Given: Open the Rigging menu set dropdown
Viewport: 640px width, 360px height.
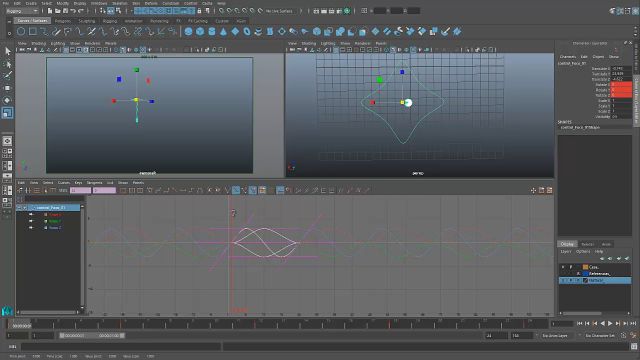Looking at the screenshot, I should point(22,11).
